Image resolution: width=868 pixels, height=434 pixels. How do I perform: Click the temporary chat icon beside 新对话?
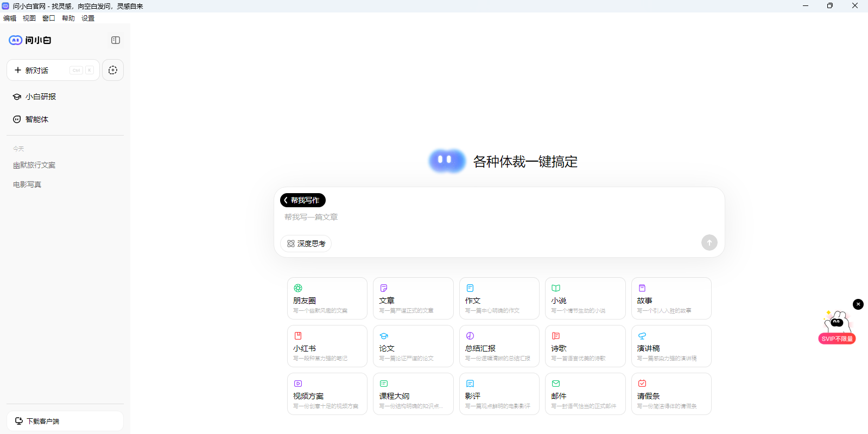click(113, 70)
